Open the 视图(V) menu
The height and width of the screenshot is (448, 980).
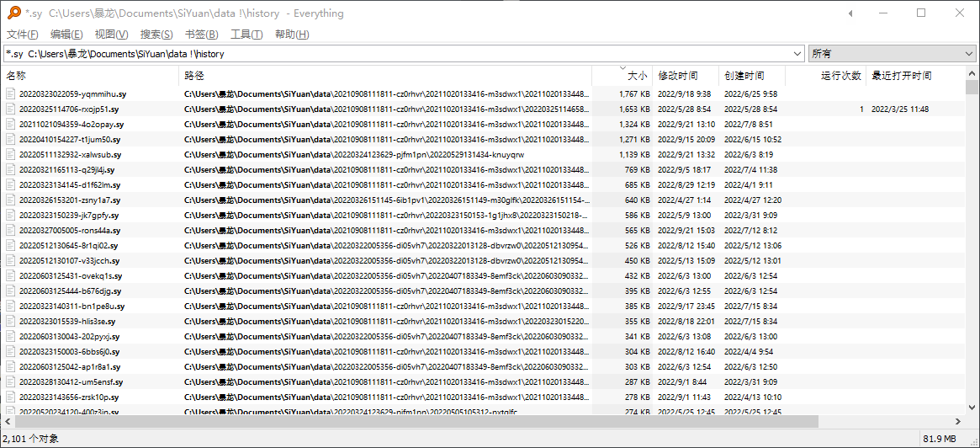pos(112,35)
